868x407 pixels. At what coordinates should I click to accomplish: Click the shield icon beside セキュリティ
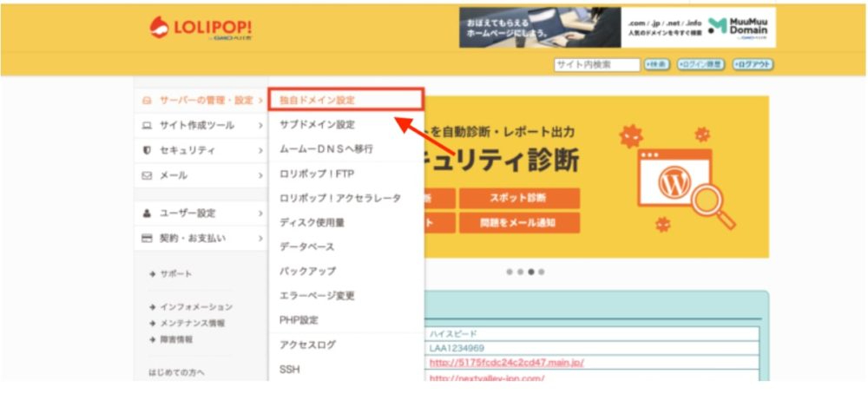(x=147, y=150)
